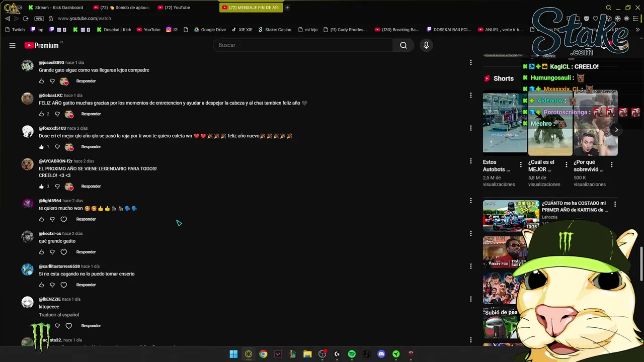Like the comment by @hectxr-cs

pos(41,252)
